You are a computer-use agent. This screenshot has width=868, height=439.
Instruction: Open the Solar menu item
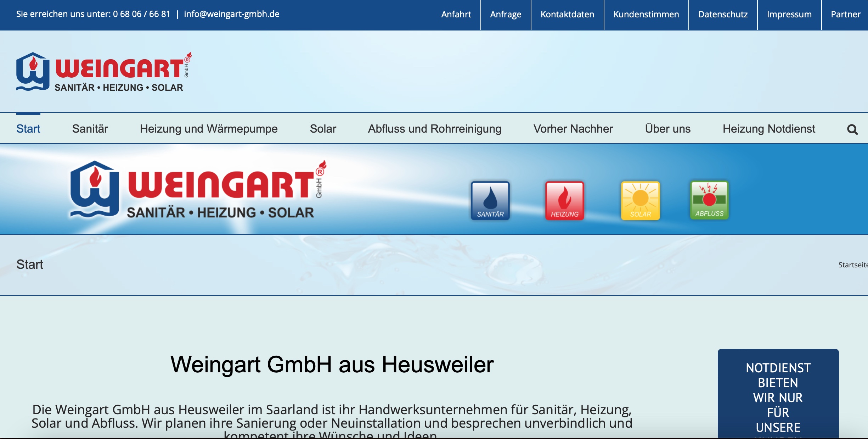pyautogui.click(x=323, y=129)
